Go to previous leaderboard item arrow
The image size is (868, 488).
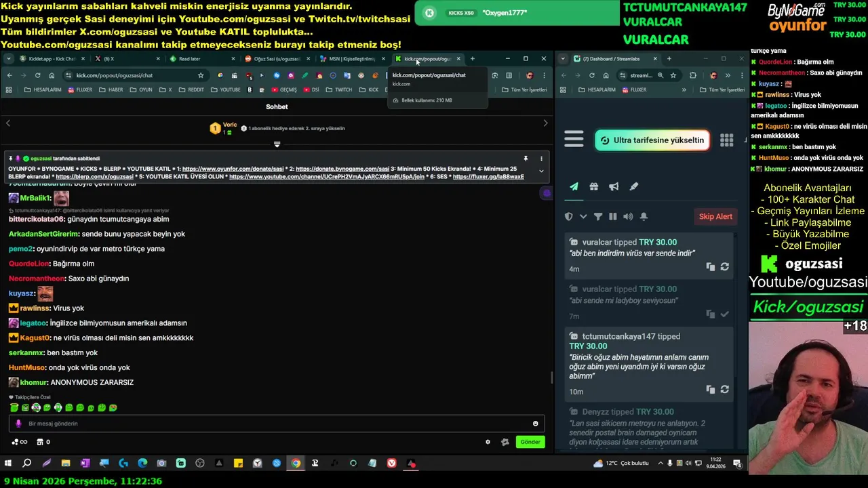8,123
